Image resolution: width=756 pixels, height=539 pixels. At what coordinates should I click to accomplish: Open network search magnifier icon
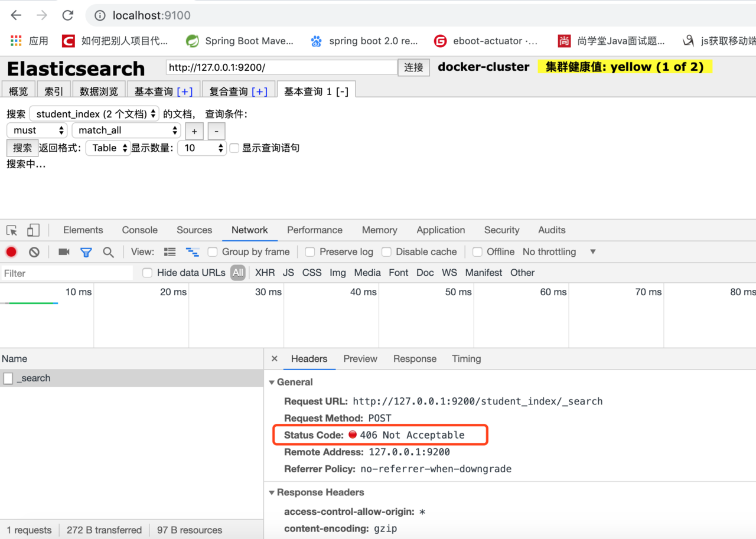pos(108,252)
